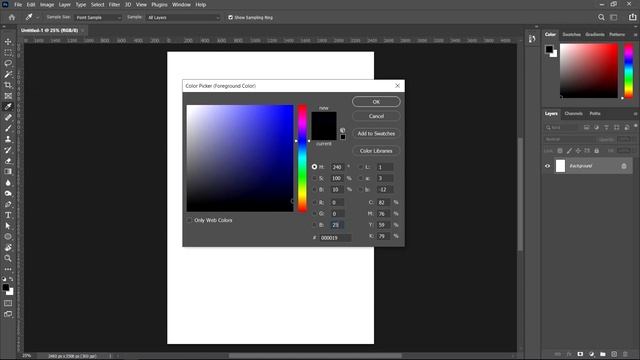This screenshot has width=640, height=360.
Task: Open the Window menu
Action: pos(181,4)
